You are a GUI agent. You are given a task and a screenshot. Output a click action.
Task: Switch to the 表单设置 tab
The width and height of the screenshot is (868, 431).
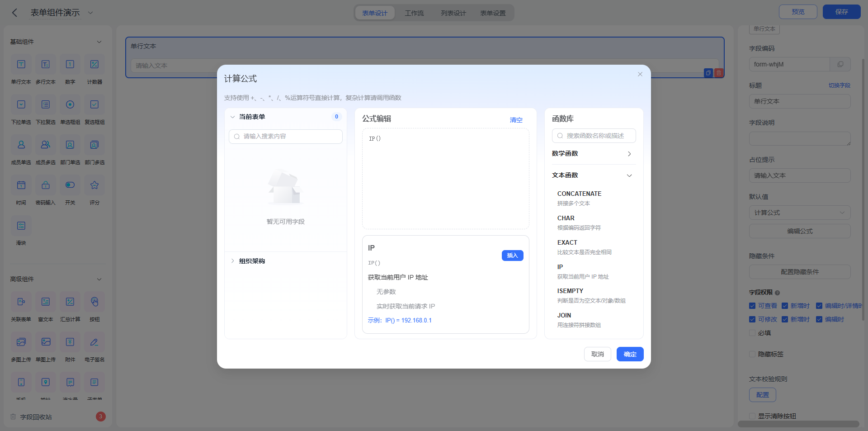[x=493, y=13]
